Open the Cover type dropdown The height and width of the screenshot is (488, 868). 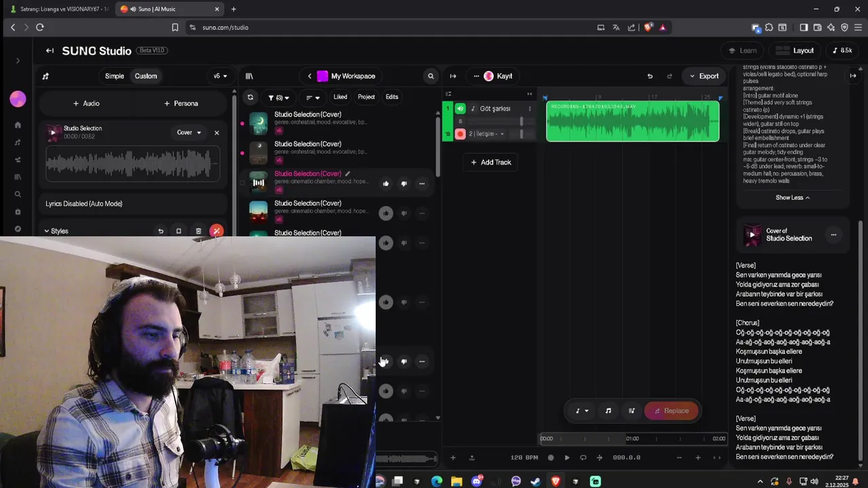click(189, 133)
